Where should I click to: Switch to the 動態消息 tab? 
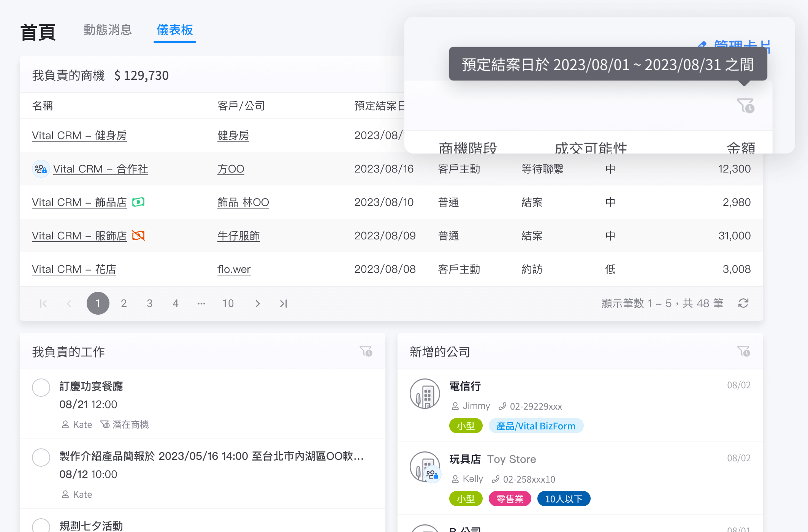coord(108,30)
